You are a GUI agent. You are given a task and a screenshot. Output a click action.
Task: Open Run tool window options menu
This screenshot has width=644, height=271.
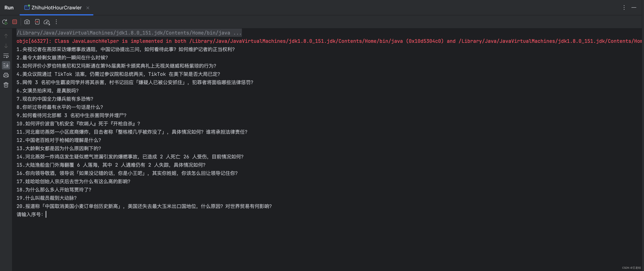(x=624, y=8)
